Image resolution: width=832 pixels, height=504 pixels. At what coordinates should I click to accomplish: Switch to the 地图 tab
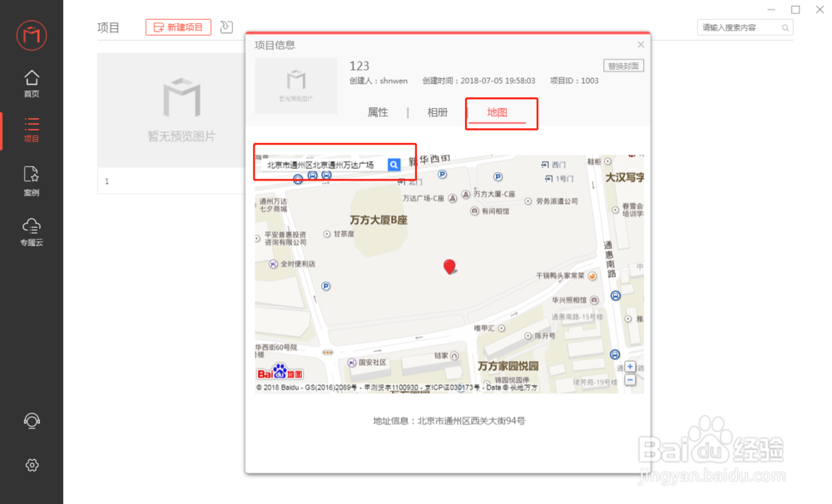click(498, 112)
